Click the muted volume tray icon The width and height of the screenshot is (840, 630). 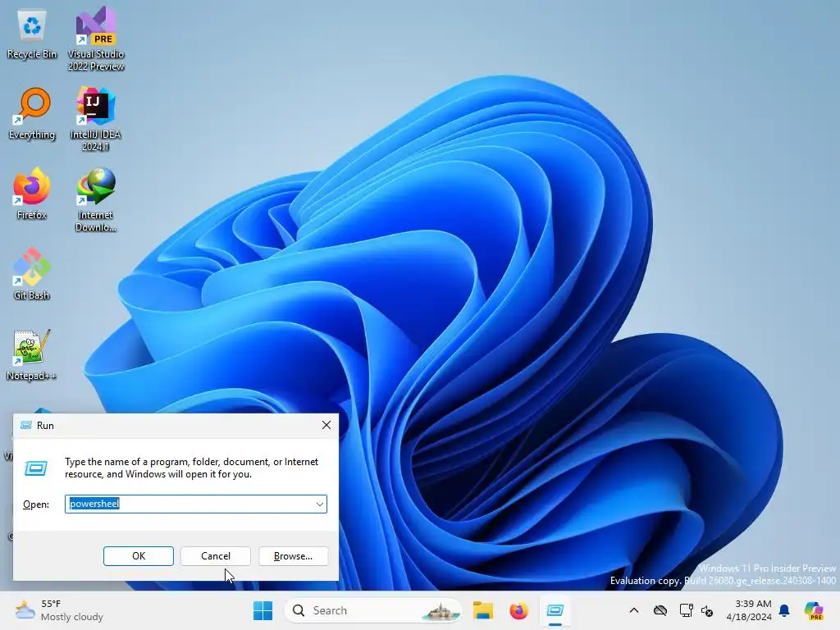coord(707,610)
